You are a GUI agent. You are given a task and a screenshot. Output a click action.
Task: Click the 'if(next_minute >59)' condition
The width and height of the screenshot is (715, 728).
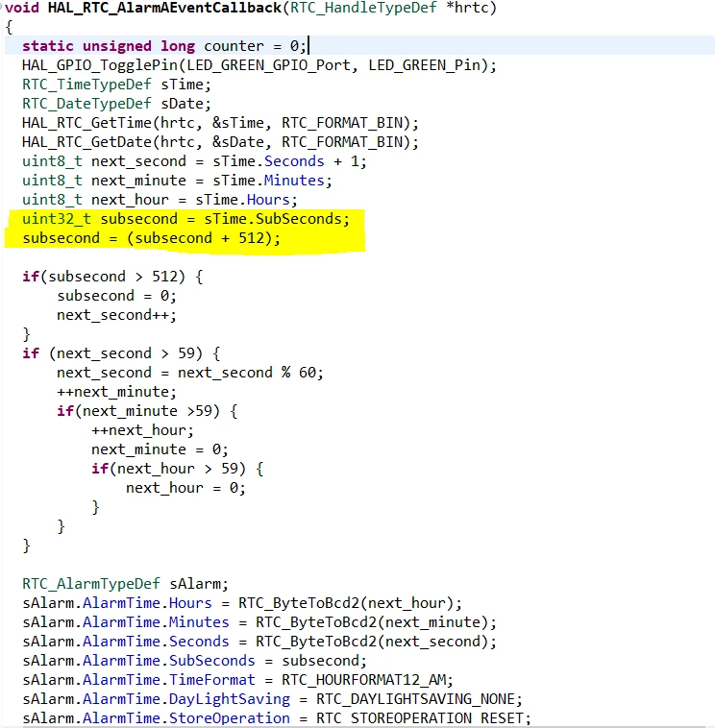pos(147,411)
